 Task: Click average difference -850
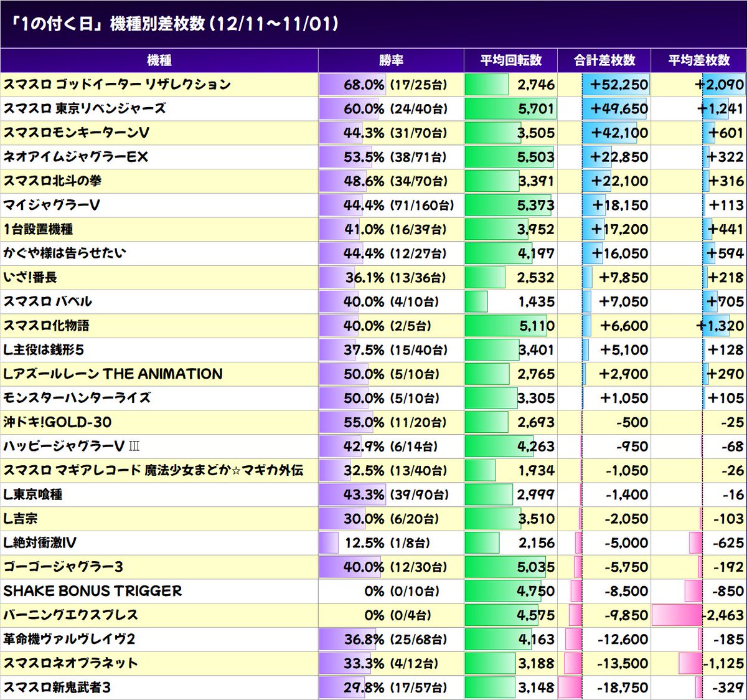pyautogui.click(x=728, y=592)
